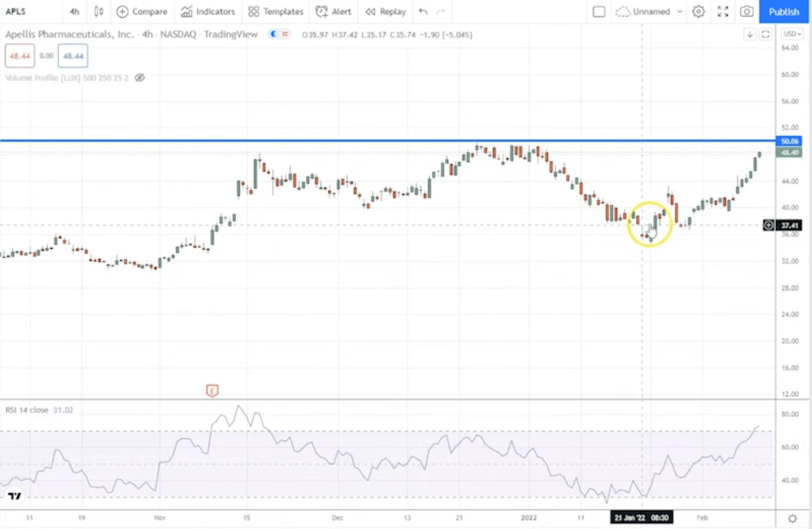Open the 4h timeframe interval selector

74,12
